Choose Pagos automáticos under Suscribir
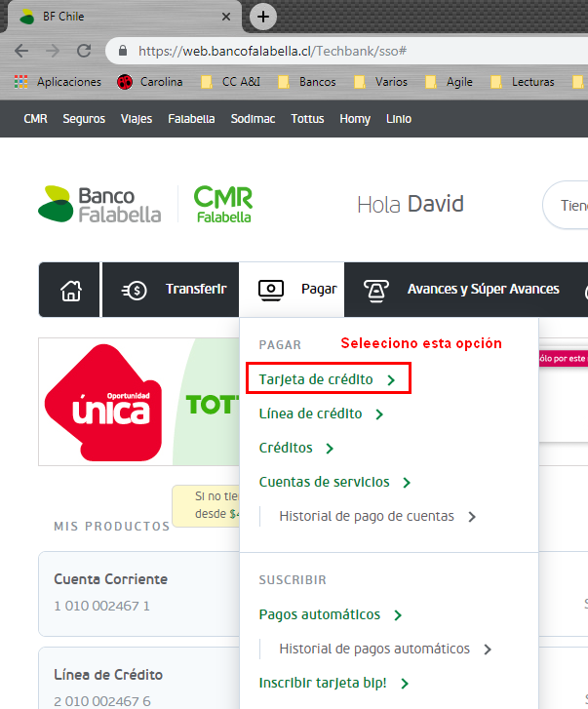The width and height of the screenshot is (588, 709). click(x=320, y=614)
